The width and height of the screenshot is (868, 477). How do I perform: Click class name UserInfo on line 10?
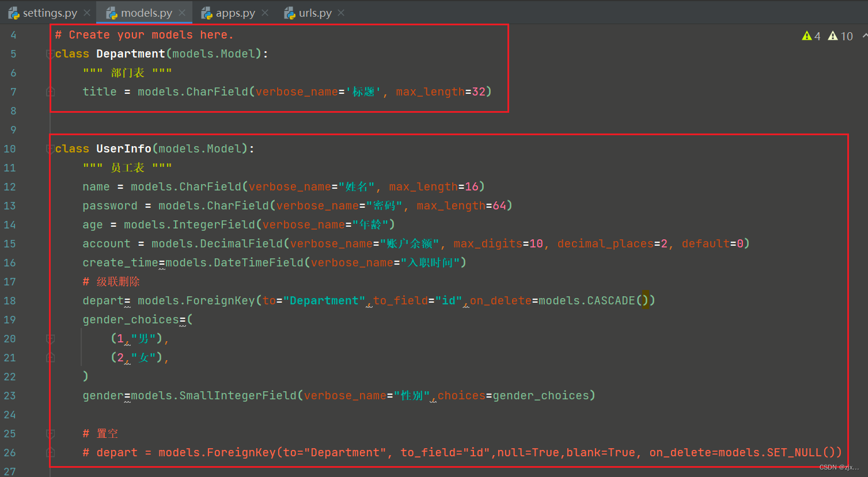(x=124, y=149)
